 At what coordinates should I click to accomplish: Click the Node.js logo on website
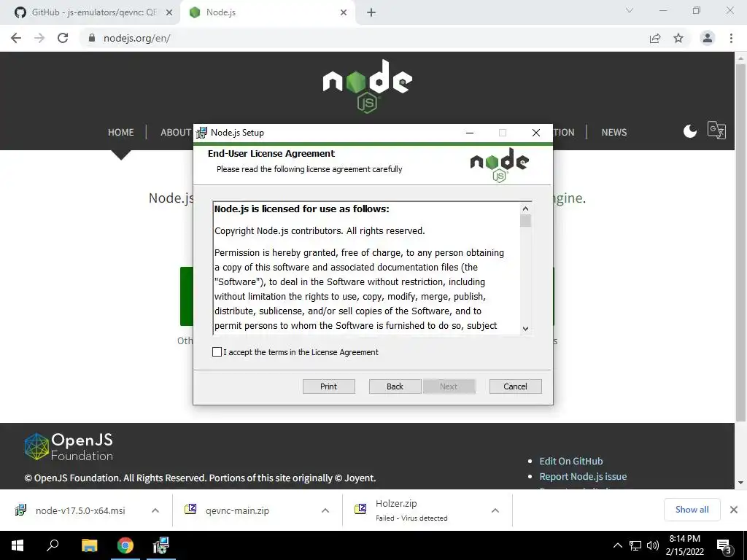pos(368,86)
